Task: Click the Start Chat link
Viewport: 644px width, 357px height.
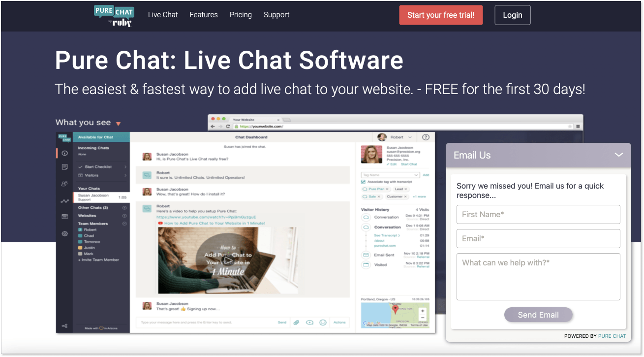Action: [x=409, y=164]
